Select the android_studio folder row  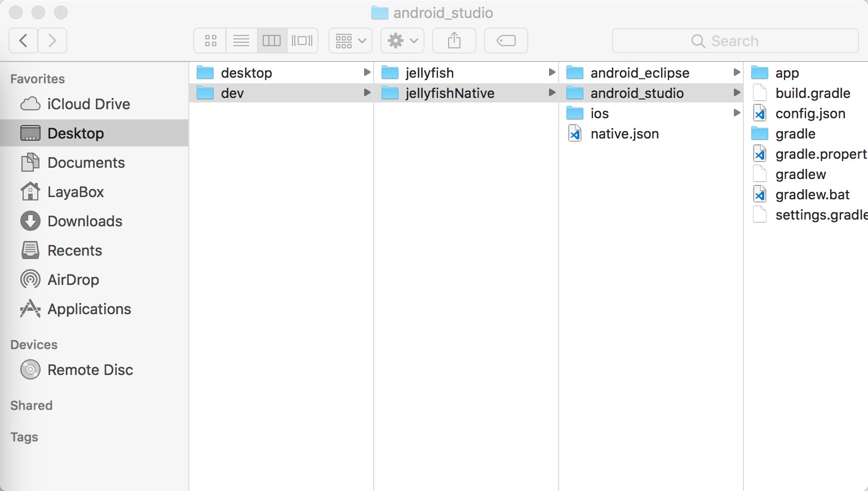coord(651,93)
